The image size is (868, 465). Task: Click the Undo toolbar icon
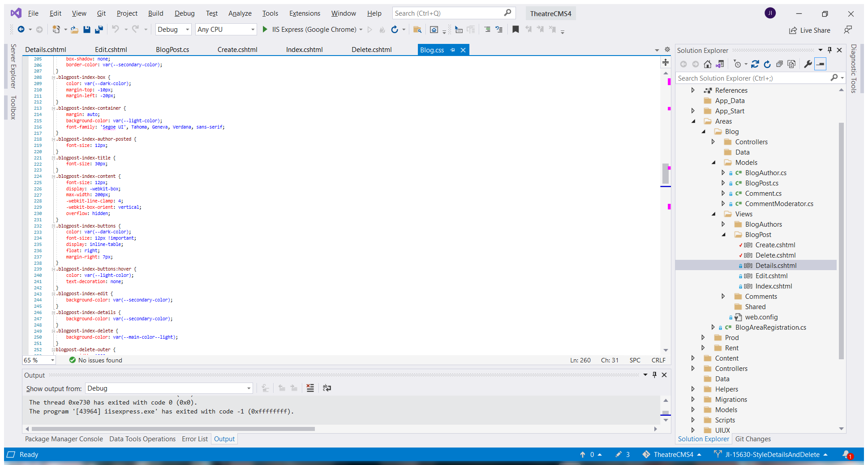tap(116, 30)
